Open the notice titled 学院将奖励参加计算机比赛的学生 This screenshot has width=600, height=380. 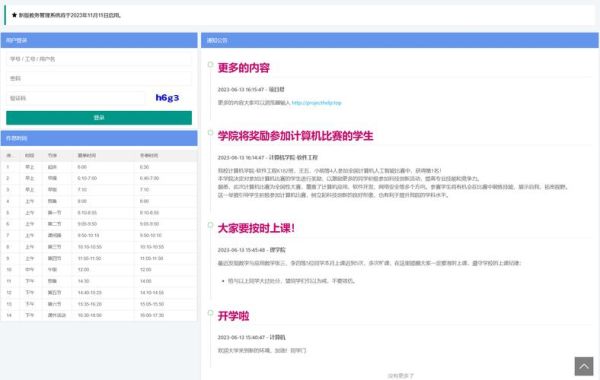coord(295,136)
